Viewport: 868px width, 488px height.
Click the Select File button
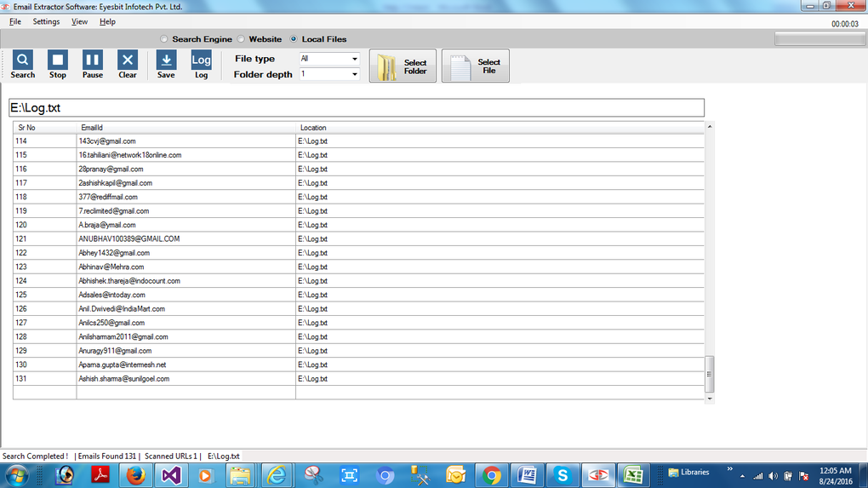(476, 66)
